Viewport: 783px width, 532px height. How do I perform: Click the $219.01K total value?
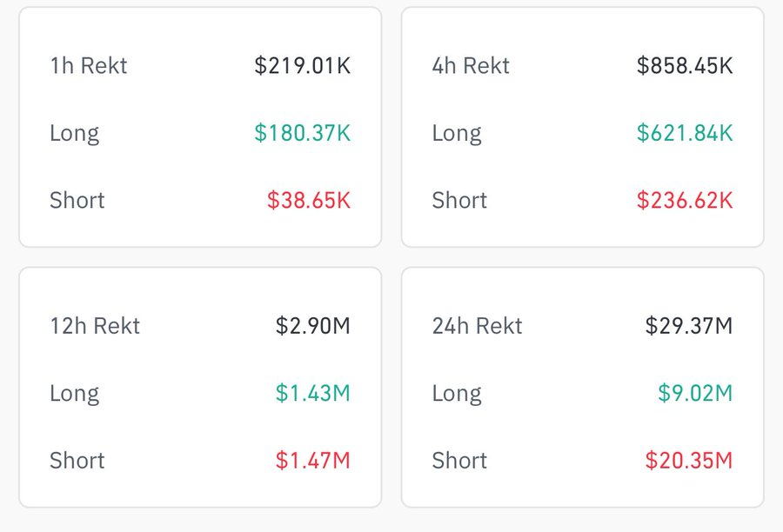point(302,65)
